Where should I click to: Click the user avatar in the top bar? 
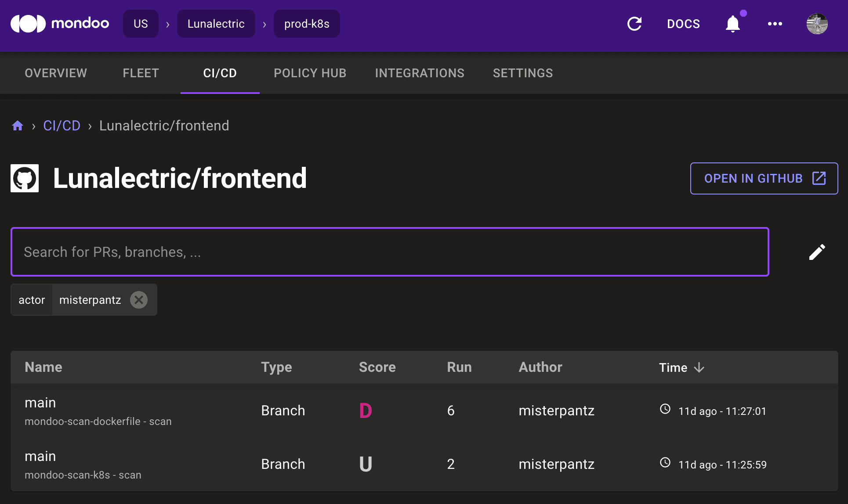(x=817, y=24)
